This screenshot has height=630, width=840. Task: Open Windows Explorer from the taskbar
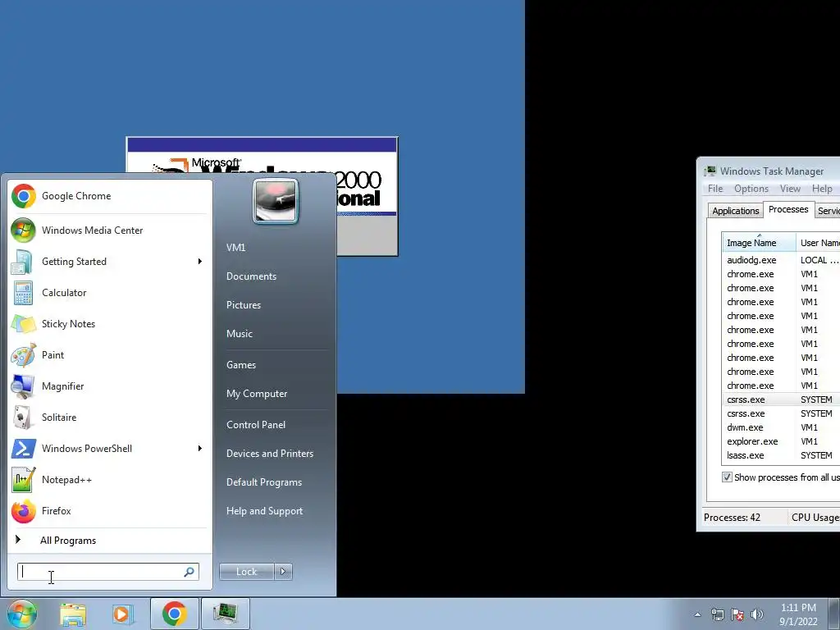pos(73,614)
